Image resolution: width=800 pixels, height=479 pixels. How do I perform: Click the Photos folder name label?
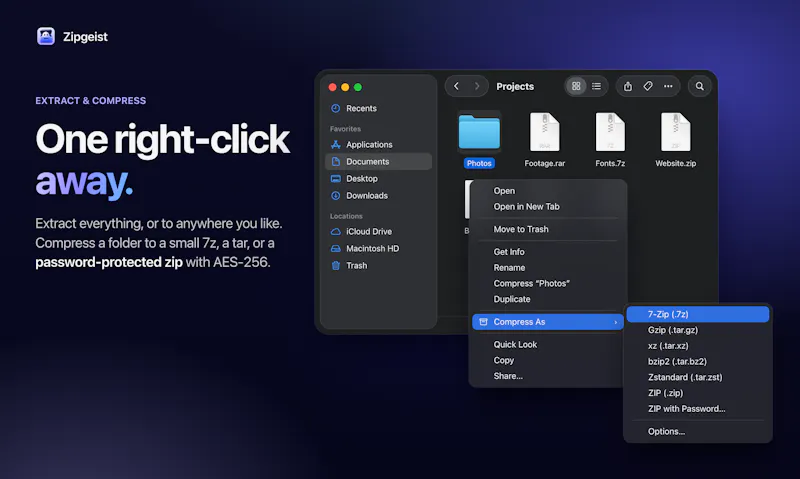tap(479, 163)
